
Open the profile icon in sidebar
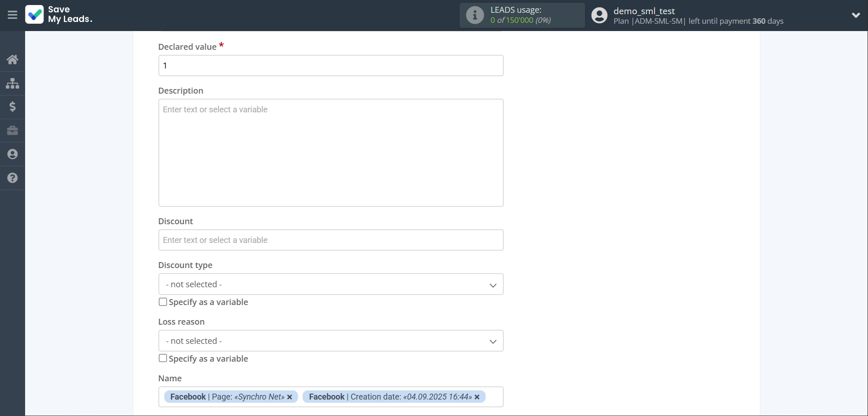12,154
